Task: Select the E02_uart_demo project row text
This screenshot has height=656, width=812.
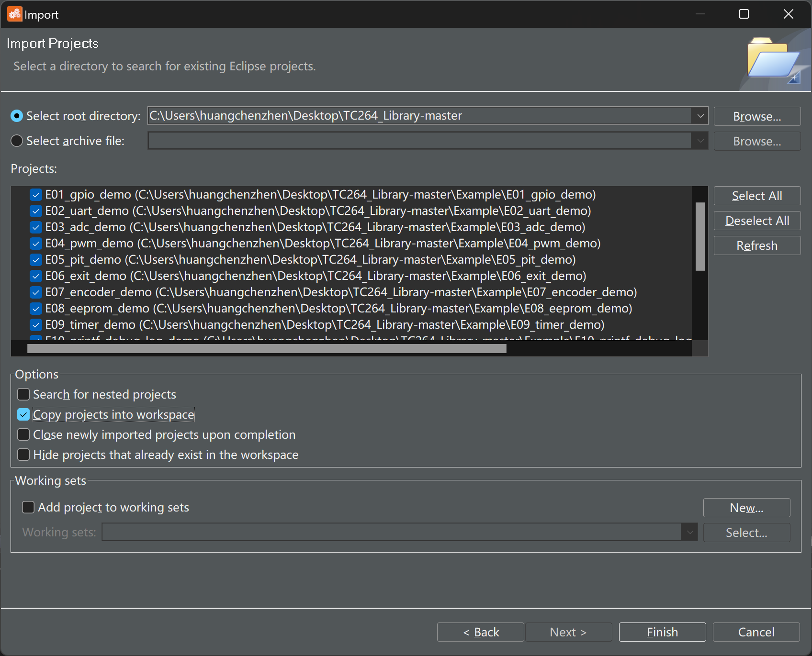Action: coord(318,211)
